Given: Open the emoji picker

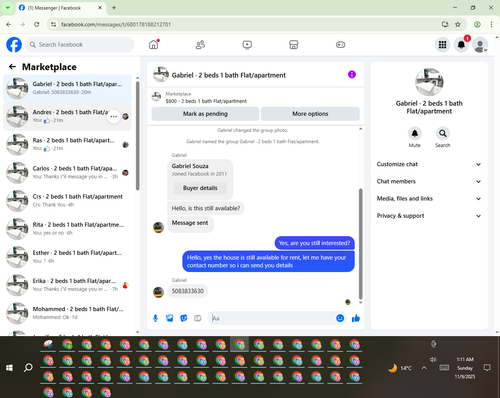Looking at the screenshot, I should click(340, 318).
